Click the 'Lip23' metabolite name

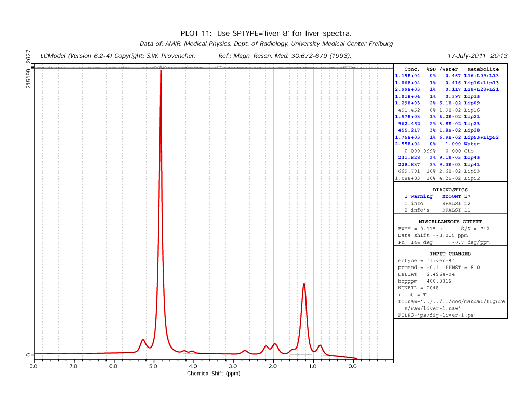[x=472, y=124]
